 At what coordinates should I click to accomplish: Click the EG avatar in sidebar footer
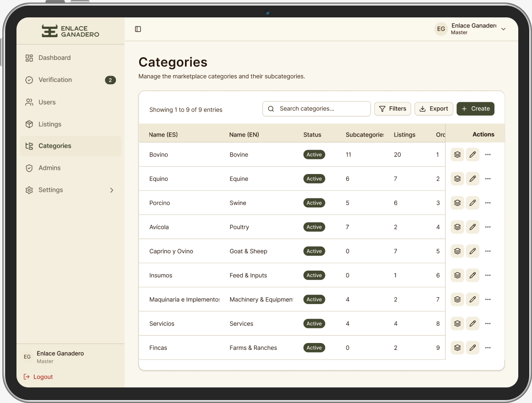point(27,357)
